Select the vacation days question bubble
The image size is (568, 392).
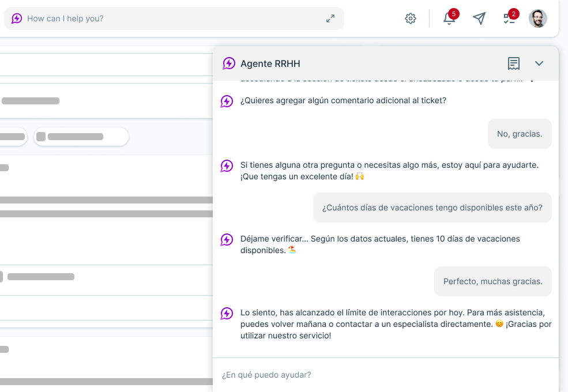pyautogui.click(x=432, y=208)
